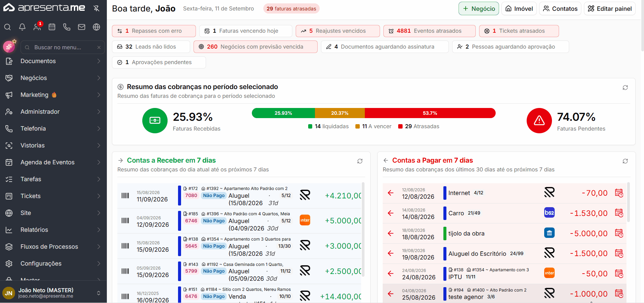Viewport: 644px width, 303px height.
Task: Open the 4881 Eventos atrasados alert
Action: click(x=429, y=31)
